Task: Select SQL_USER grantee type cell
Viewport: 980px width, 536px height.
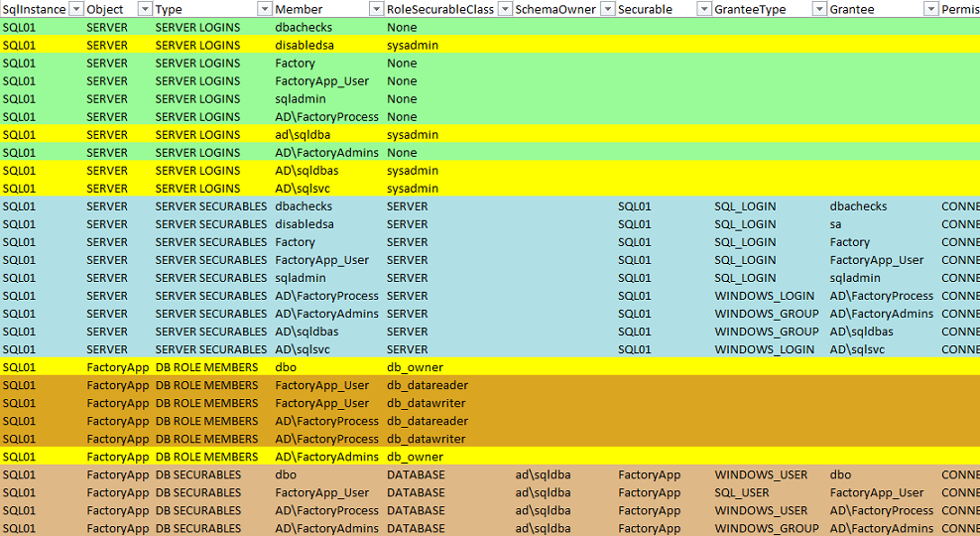Action: coord(742,493)
